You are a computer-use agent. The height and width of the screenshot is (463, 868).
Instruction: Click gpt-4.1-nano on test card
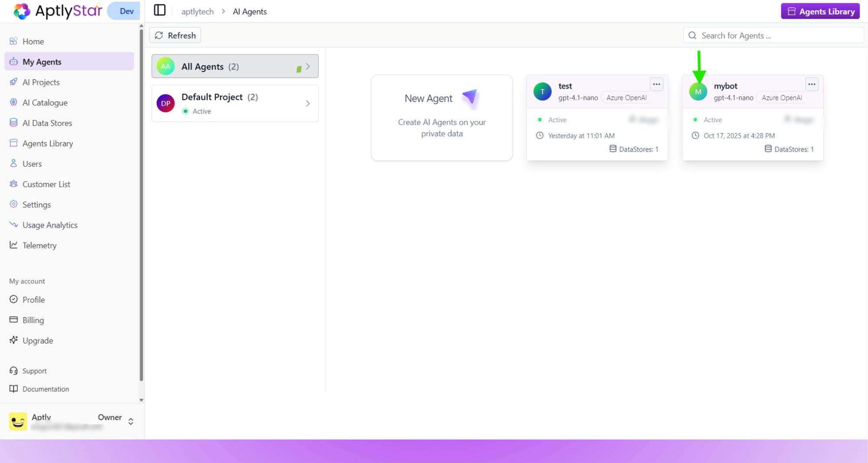tap(578, 98)
